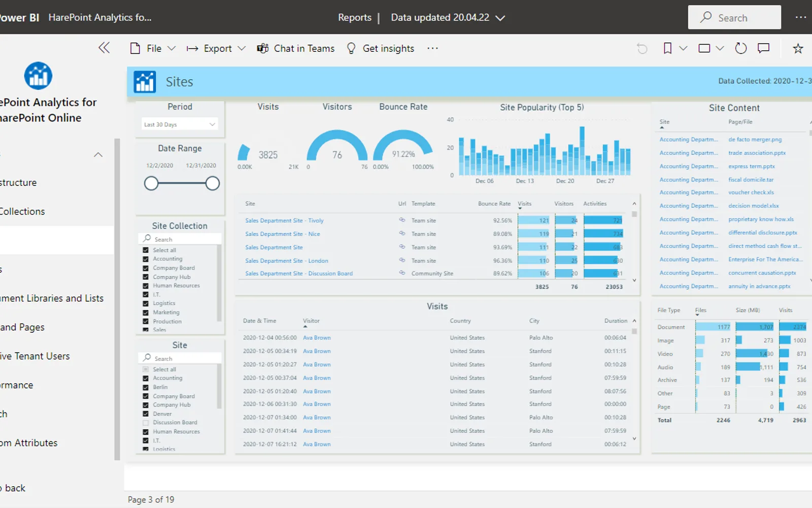Click Get insights

tap(380, 48)
